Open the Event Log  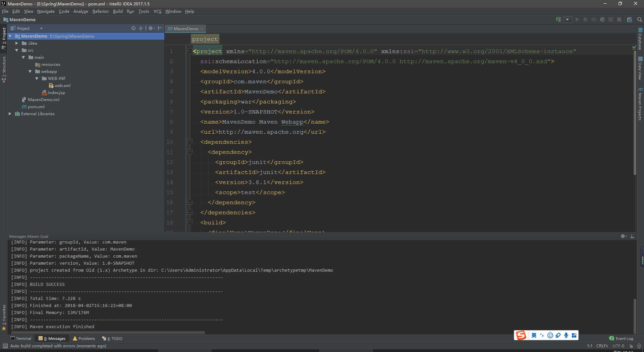(621, 339)
